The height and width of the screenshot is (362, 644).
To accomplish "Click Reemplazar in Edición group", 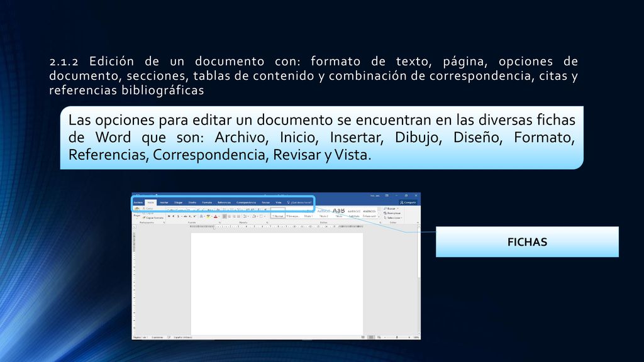I will [392, 213].
